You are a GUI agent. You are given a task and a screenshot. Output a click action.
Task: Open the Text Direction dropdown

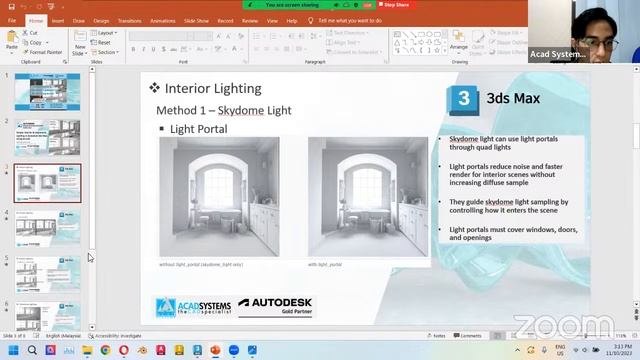pos(347,33)
